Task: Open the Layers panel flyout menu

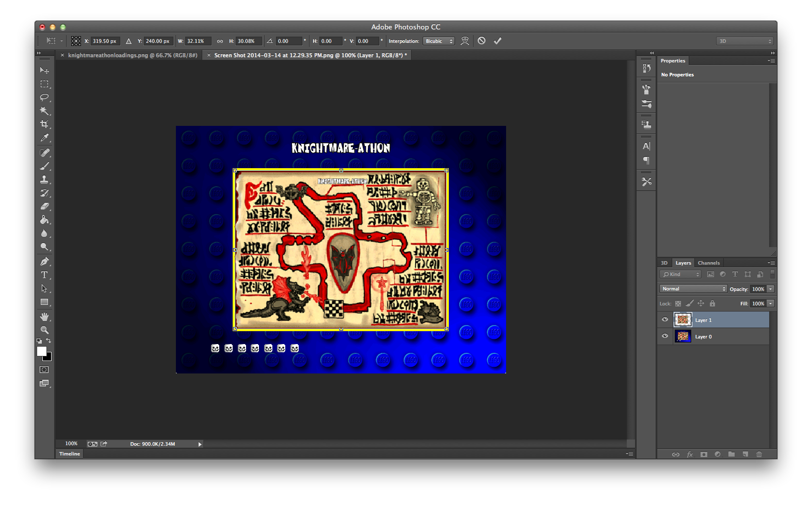Action: (x=771, y=263)
